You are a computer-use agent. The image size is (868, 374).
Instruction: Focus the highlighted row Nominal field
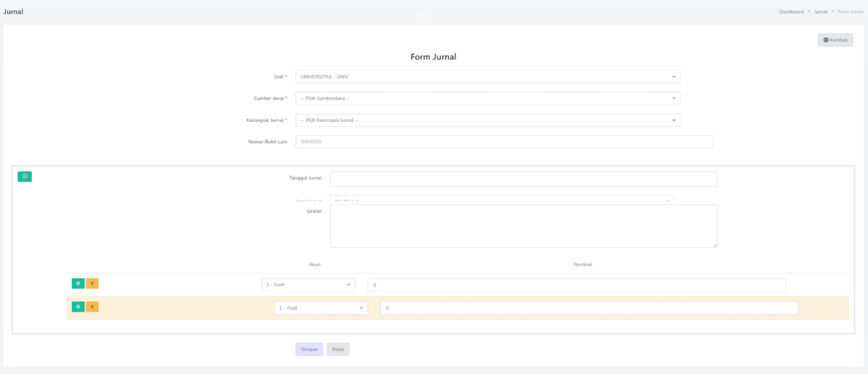coord(589,308)
